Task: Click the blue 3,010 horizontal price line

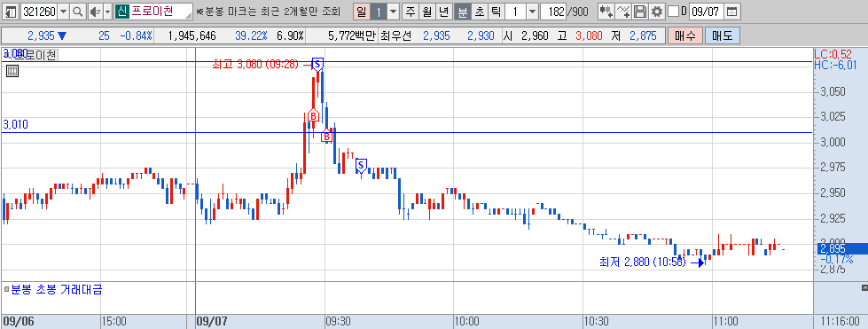Action: pyautogui.click(x=407, y=132)
